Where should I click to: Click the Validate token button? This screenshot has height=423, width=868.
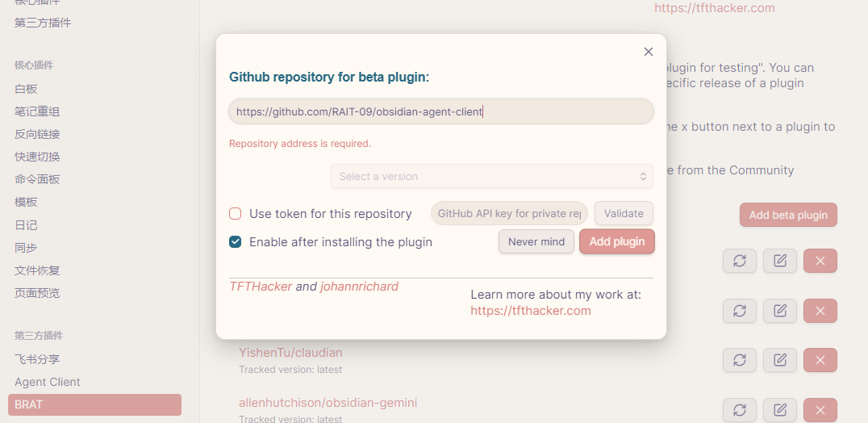tap(624, 214)
